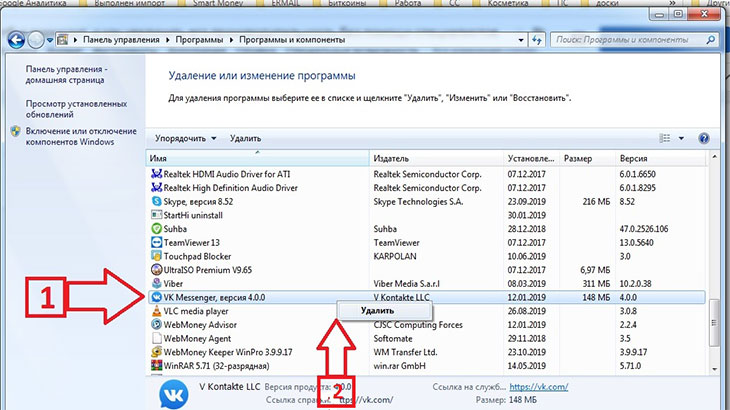Click the WebMoney Keeper WinPro icon
This screenshot has height=410, width=730.
[x=156, y=352]
